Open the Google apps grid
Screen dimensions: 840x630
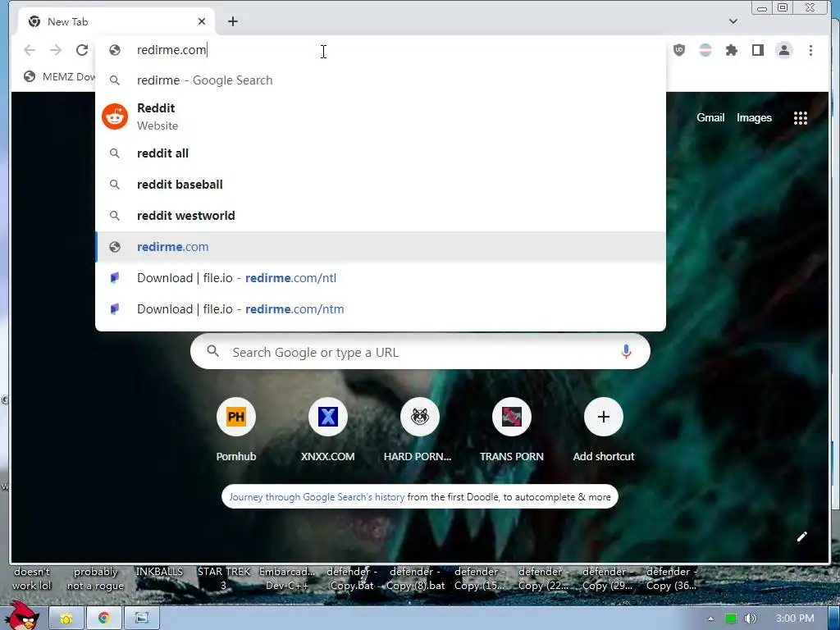pos(801,118)
